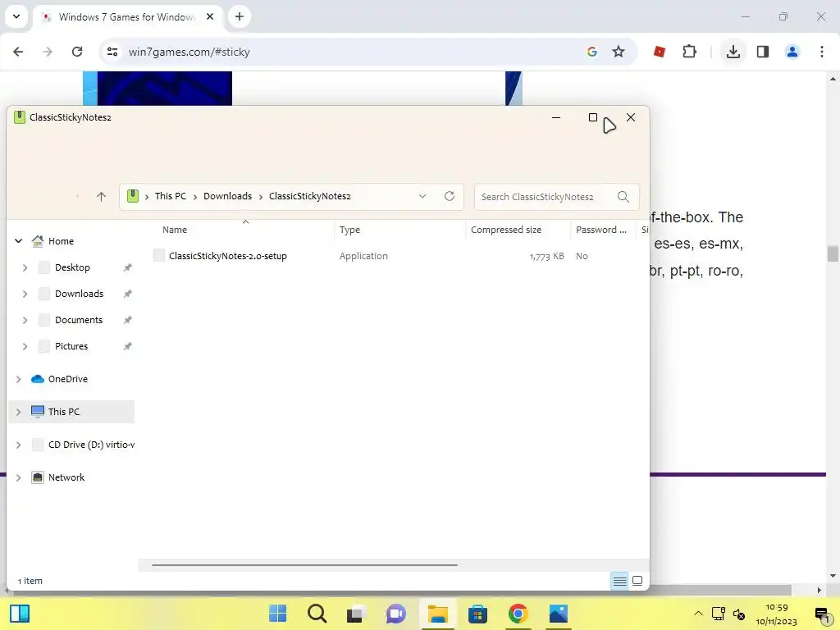This screenshot has height=630, width=840.
Task: Click the search magnifier in Explorer
Action: pos(623,197)
